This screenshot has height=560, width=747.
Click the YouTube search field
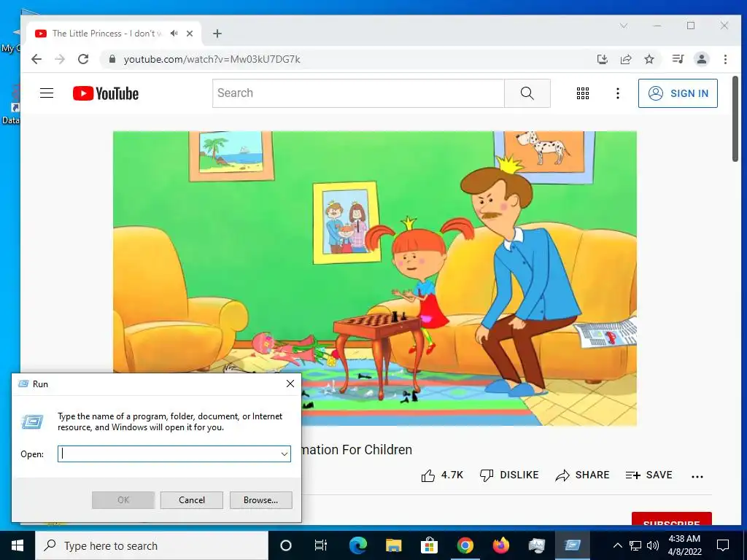point(358,93)
